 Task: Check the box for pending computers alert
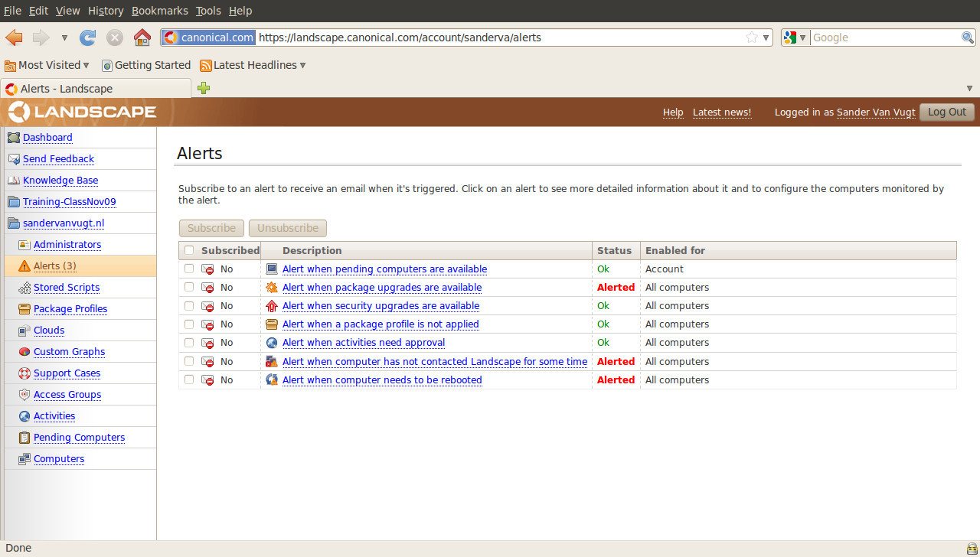tap(189, 269)
